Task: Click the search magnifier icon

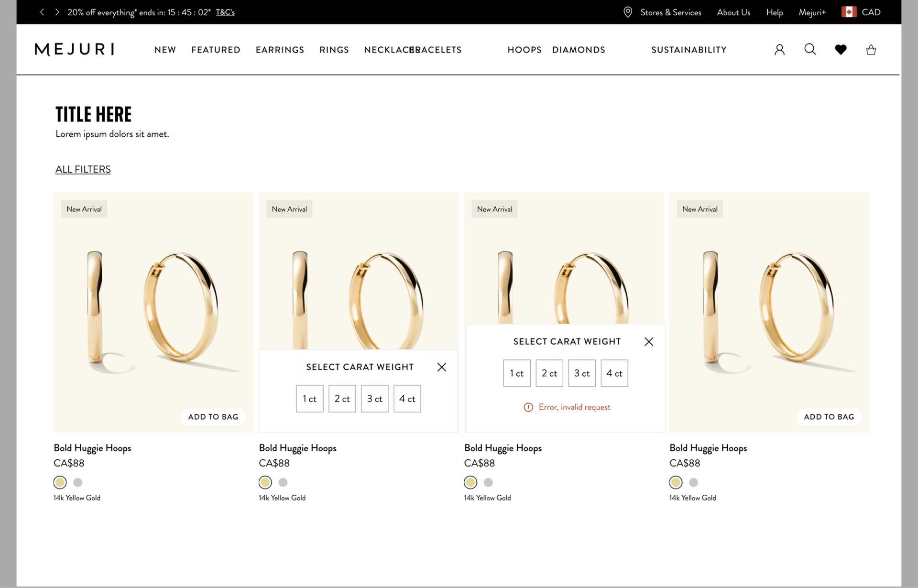Action: coord(810,49)
